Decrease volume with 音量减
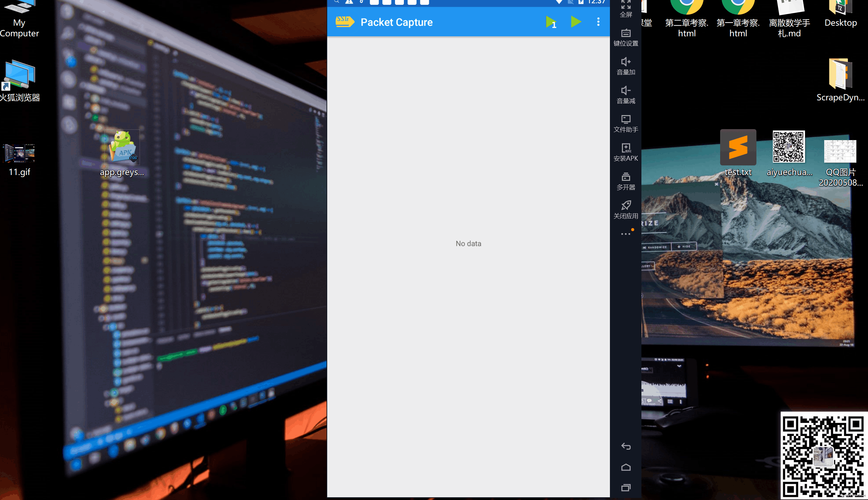The width and height of the screenshot is (868, 500). point(625,95)
